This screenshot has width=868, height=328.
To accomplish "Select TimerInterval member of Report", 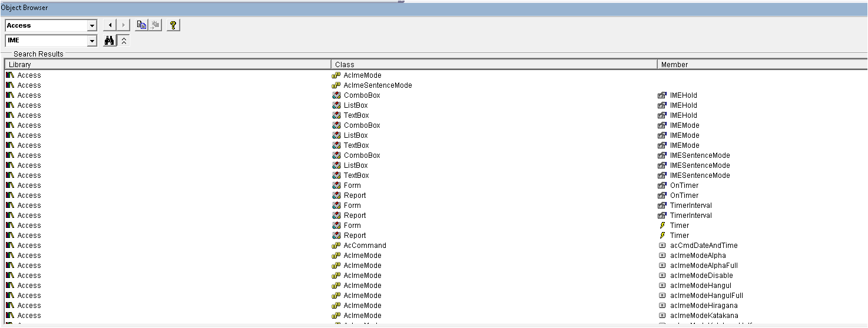I will (x=691, y=216).
